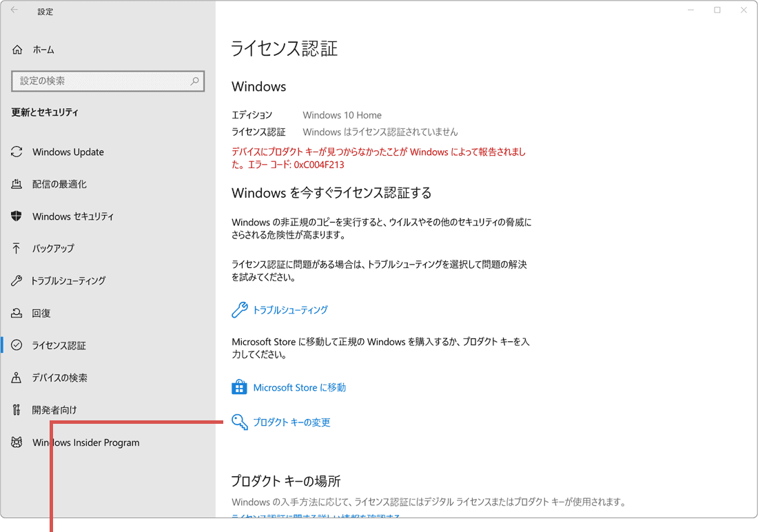The height and width of the screenshot is (532, 758).
Task: Select Windows Update in the sidebar
Action: 68,152
